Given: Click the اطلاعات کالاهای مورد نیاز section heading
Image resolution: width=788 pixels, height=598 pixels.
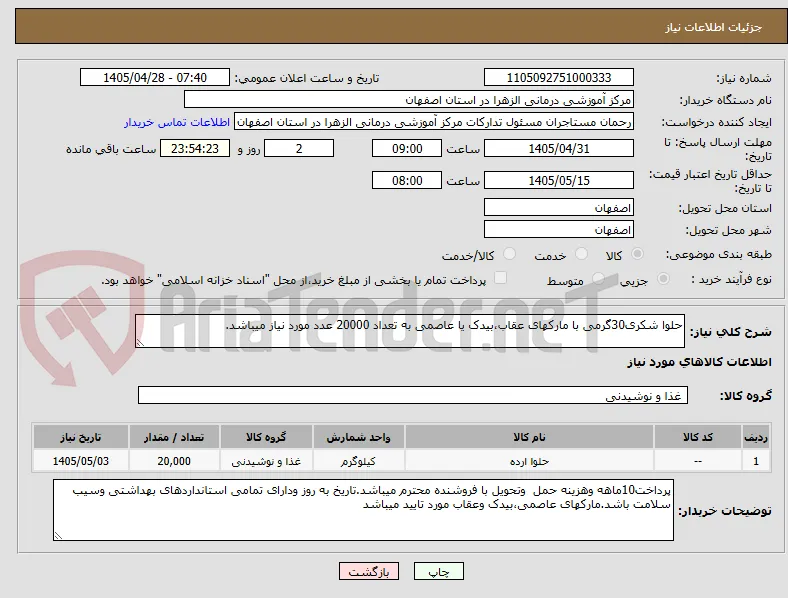Looking at the screenshot, I should tap(699, 362).
